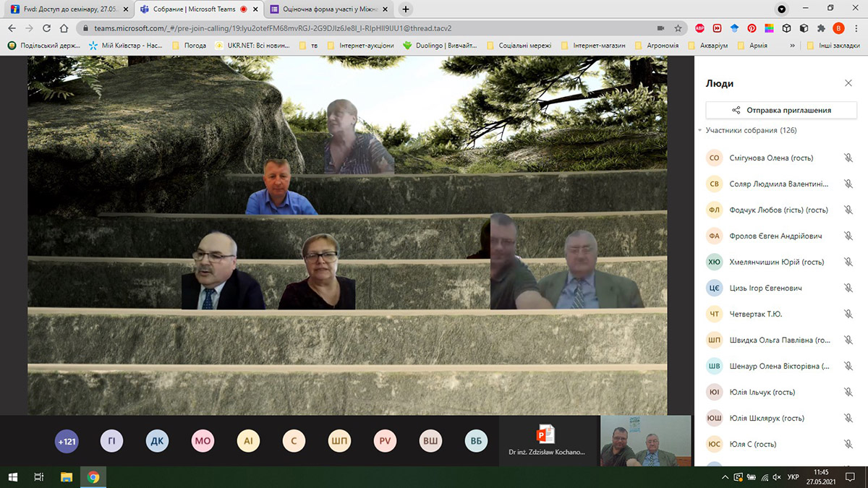Image resolution: width=868 pixels, height=488 pixels.
Task: Select the ДК participant avatar
Action: (x=157, y=441)
